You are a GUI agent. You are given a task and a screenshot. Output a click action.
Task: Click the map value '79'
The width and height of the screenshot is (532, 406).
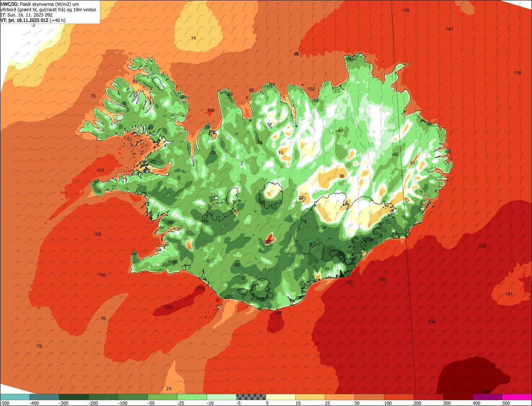tap(39, 347)
